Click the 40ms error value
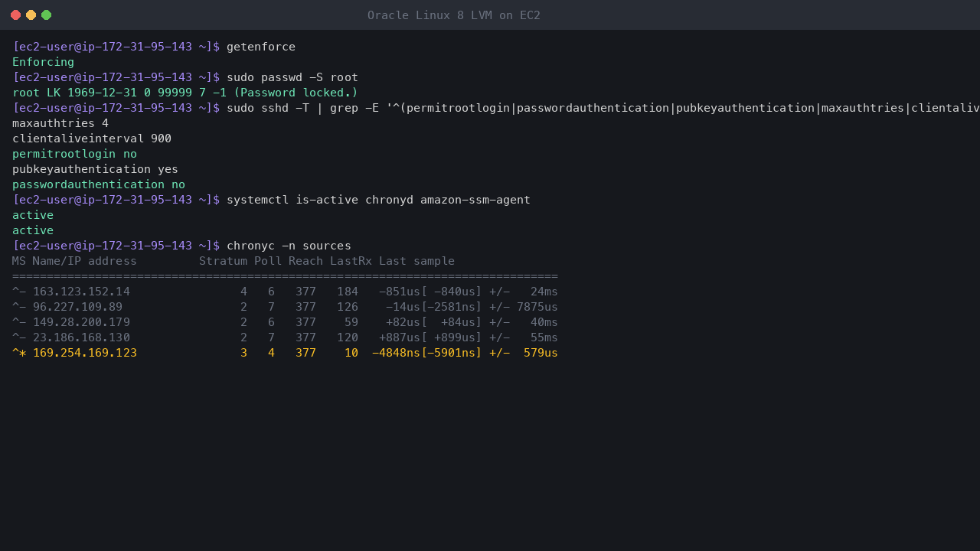The width and height of the screenshot is (980, 551). pos(544,322)
